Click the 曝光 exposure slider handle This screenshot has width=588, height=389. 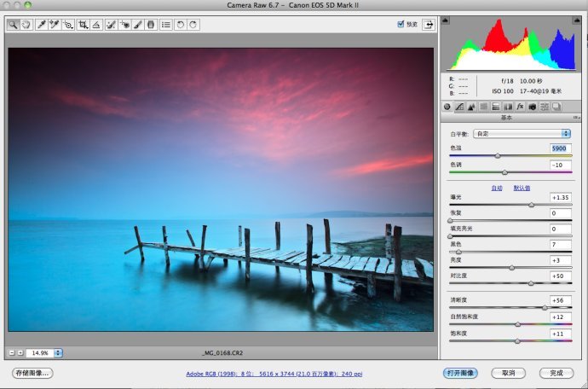(532, 205)
